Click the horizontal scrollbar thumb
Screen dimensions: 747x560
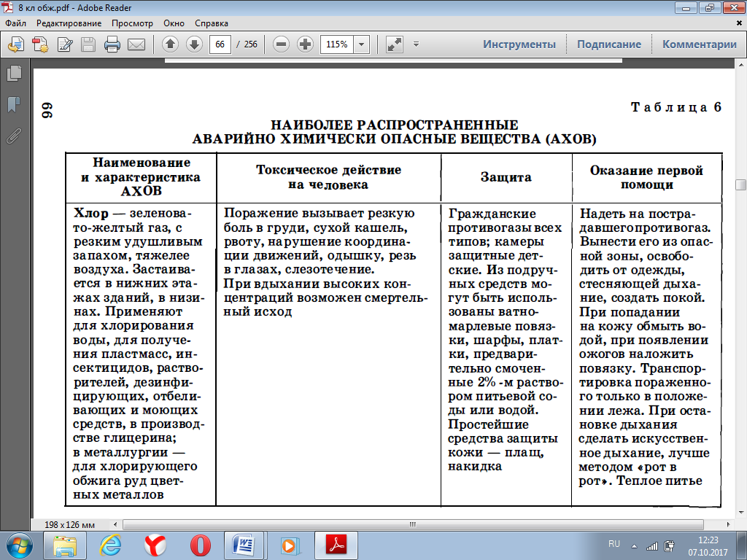[x=413, y=524]
